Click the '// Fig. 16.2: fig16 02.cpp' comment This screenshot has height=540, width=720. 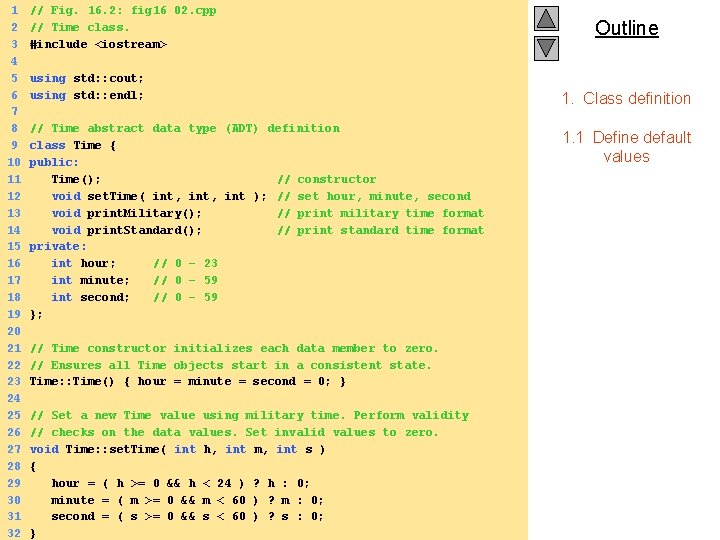tap(123, 10)
